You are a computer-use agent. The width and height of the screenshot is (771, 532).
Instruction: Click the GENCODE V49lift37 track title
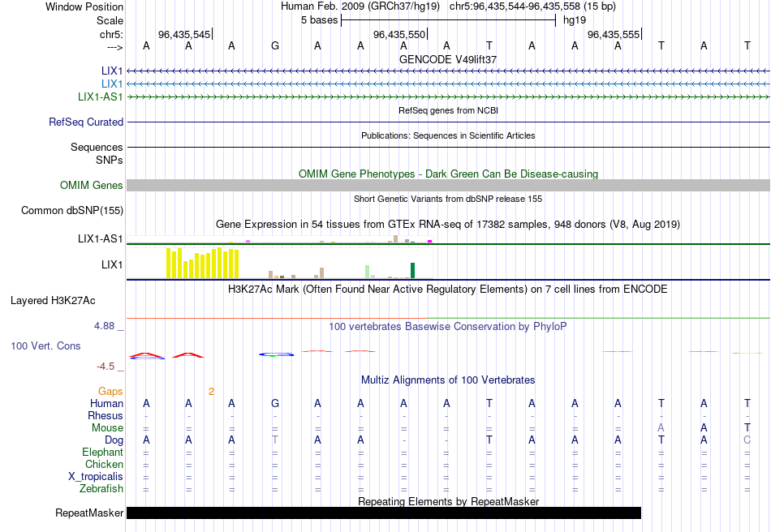click(448, 59)
